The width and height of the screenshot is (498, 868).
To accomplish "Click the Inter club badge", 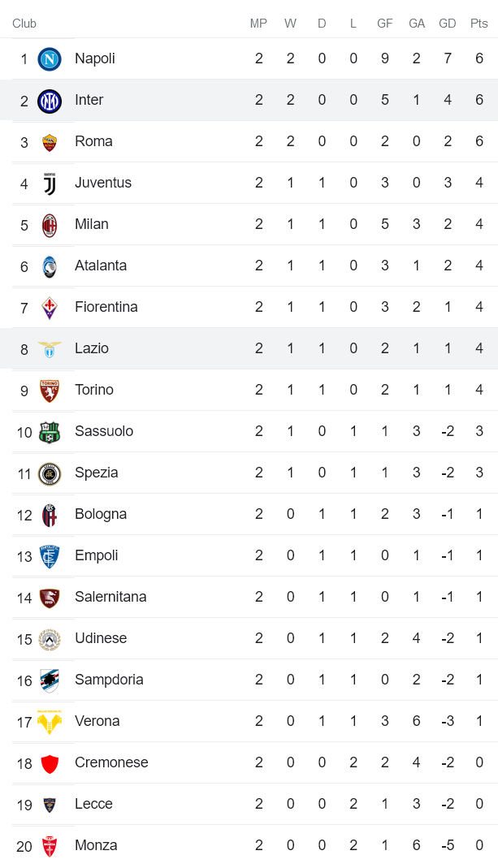I will (x=51, y=100).
